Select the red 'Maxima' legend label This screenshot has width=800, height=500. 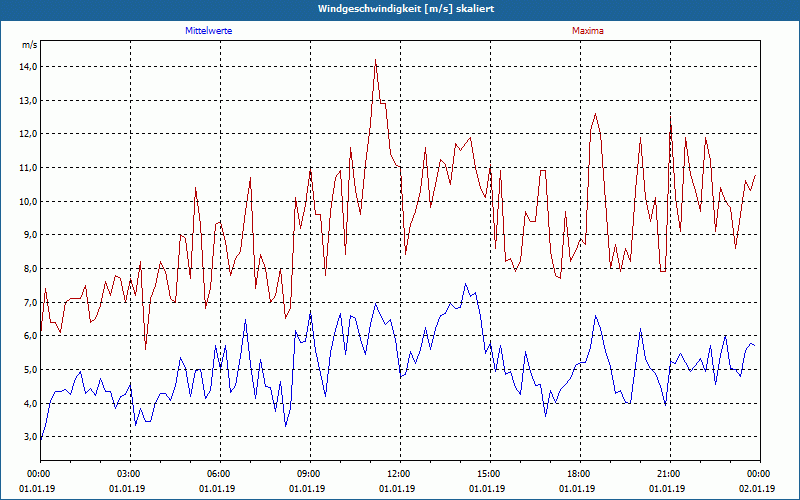588,31
